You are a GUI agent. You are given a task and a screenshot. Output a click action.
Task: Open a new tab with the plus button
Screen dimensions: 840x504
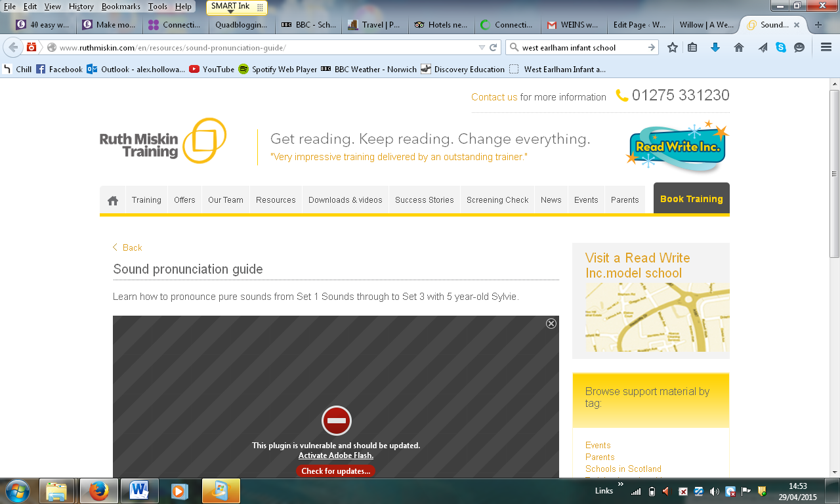[x=818, y=25]
